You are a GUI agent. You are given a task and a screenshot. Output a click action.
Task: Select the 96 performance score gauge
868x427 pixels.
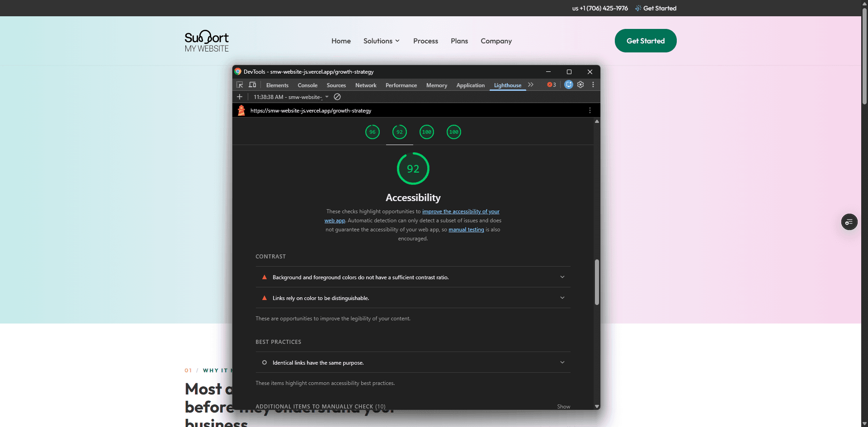tap(373, 132)
